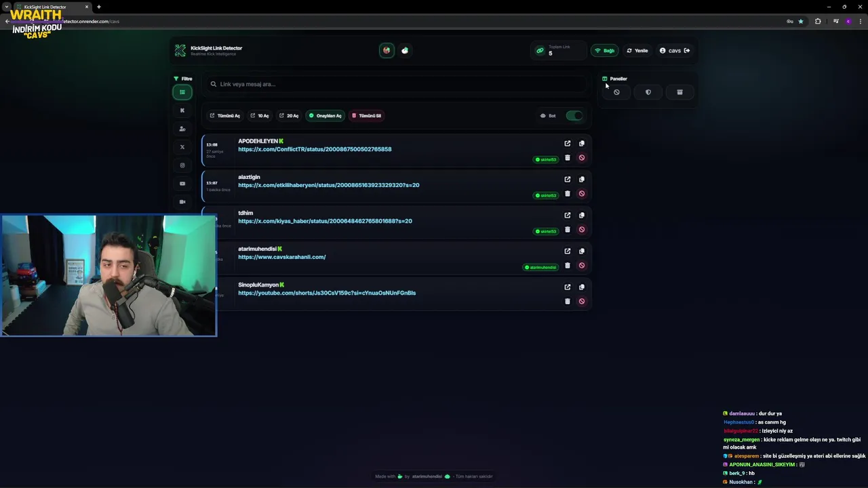Open tdhim link externally

coord(568,216)
